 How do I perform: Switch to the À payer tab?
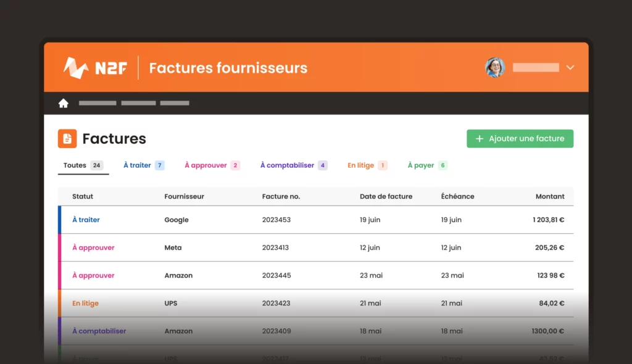coord(420,165)
